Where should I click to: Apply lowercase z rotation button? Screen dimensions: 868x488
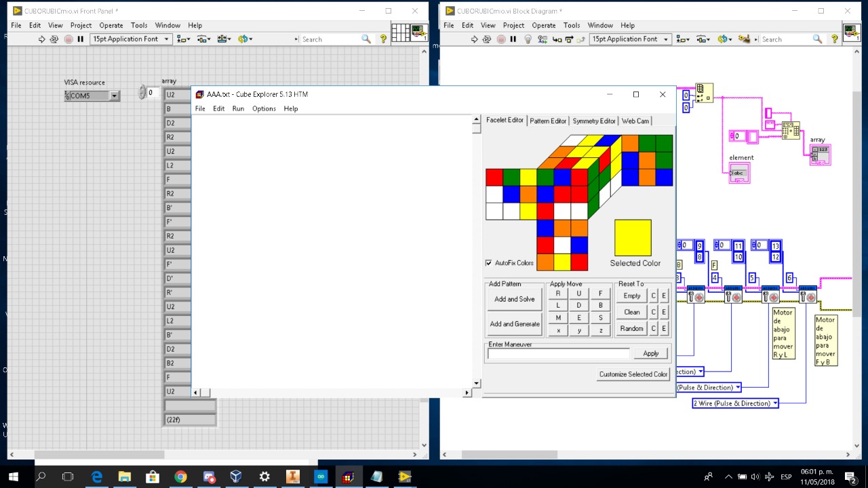pos(600,330)
